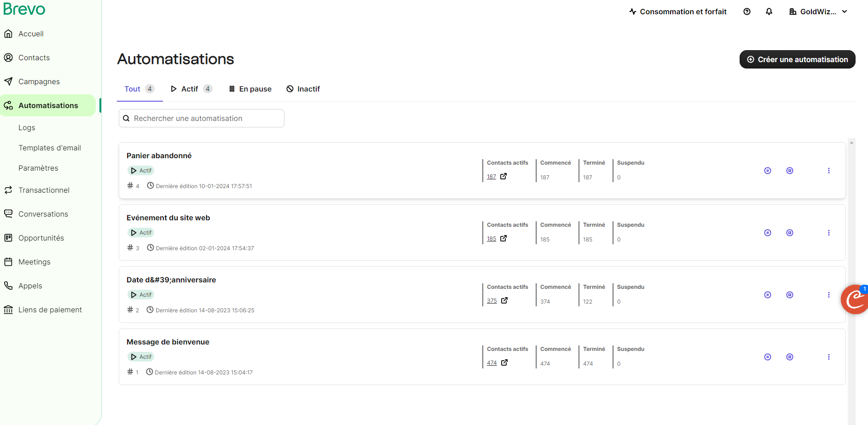This screenshot has height=425, width=868.
Task: Open the help question-mark icon
Action: 747,11
